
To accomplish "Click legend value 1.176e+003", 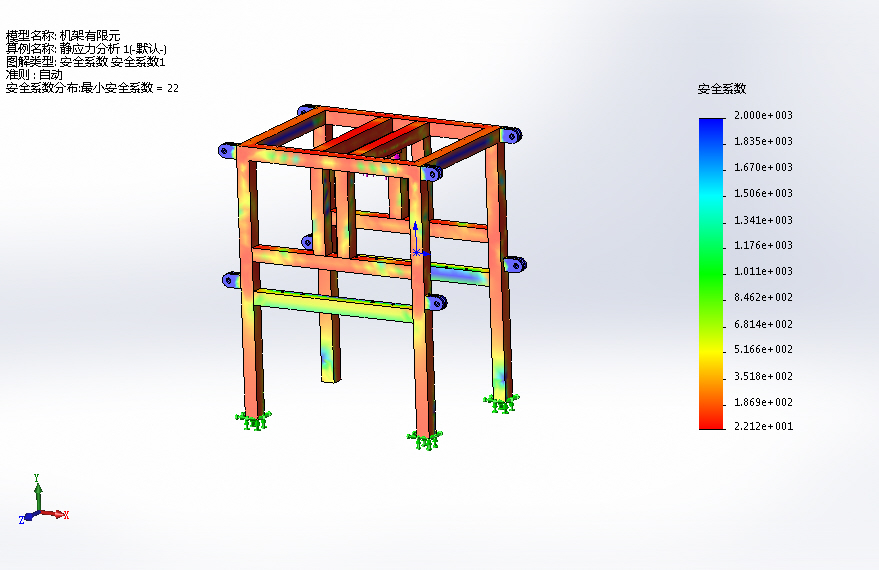I will pyautogui.click(x=763, y=245).
